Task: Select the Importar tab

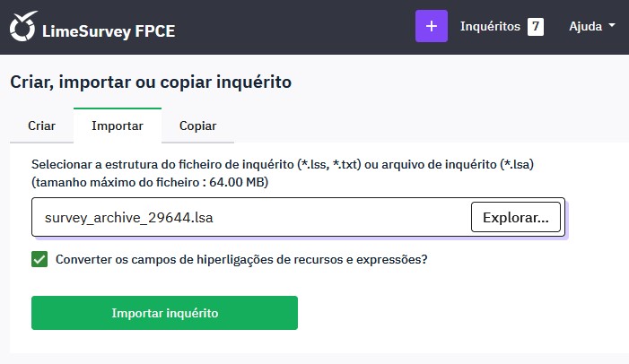Action: (x=118, y=126)
